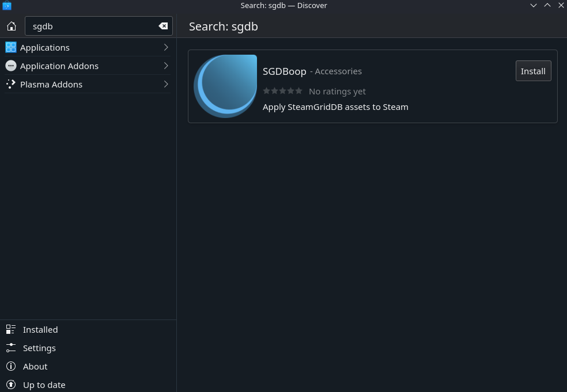Click the Plasma Addons icon

(11, 84)
